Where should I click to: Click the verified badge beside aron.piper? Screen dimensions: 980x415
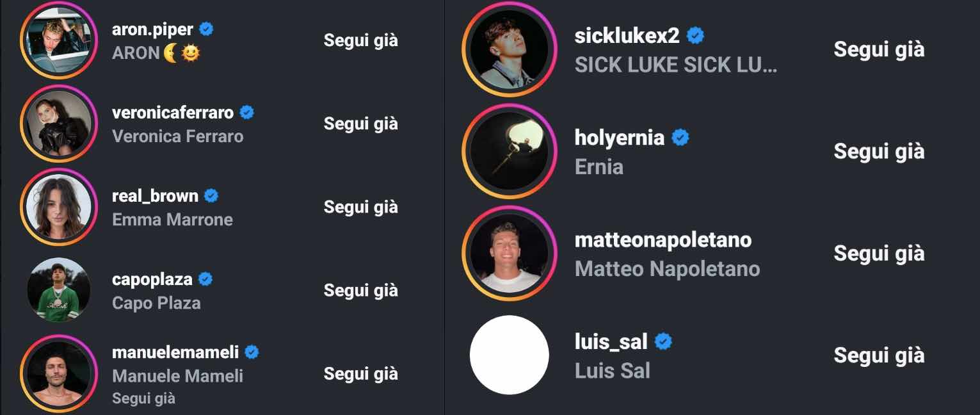point(206,29)
